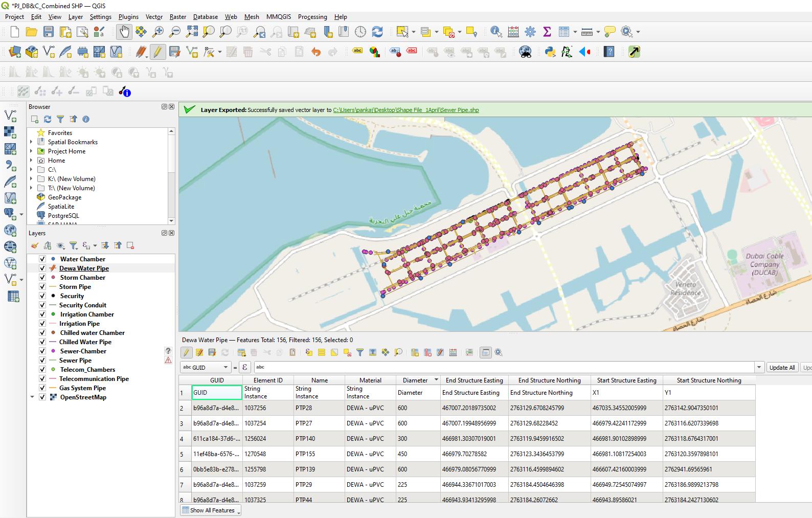Toggle visibility of Sewer Pipe layer
The height and width of the screenshot is (518, 812).
[42, 361]
